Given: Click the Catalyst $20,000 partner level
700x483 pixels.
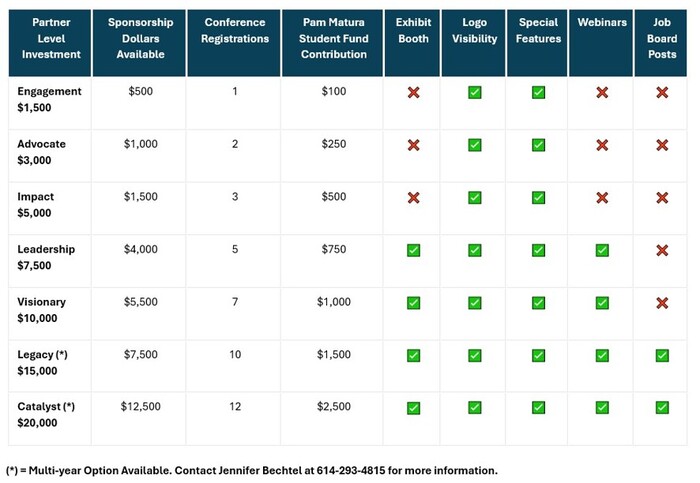Looking at the screenshot, I should coord(46,414).
